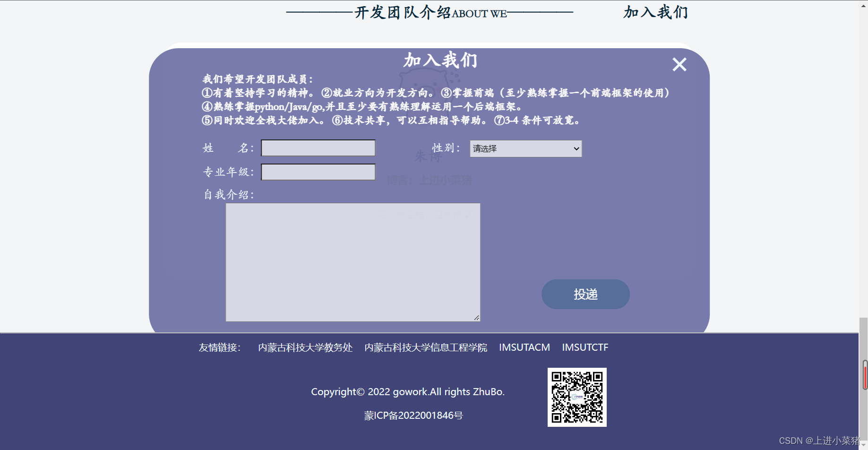Submit the form with the 投递 button

tap(585, 294)
